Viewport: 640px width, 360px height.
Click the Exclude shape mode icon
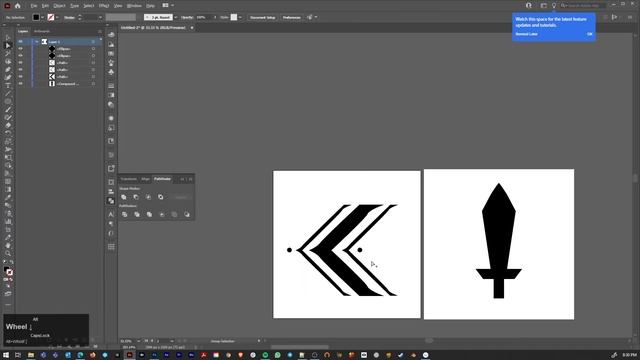click(160, 197)
